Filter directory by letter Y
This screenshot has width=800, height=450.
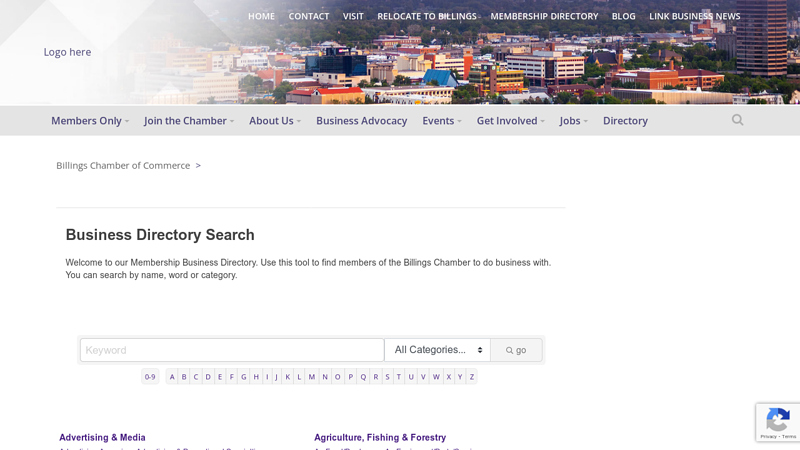click(460, 377)
